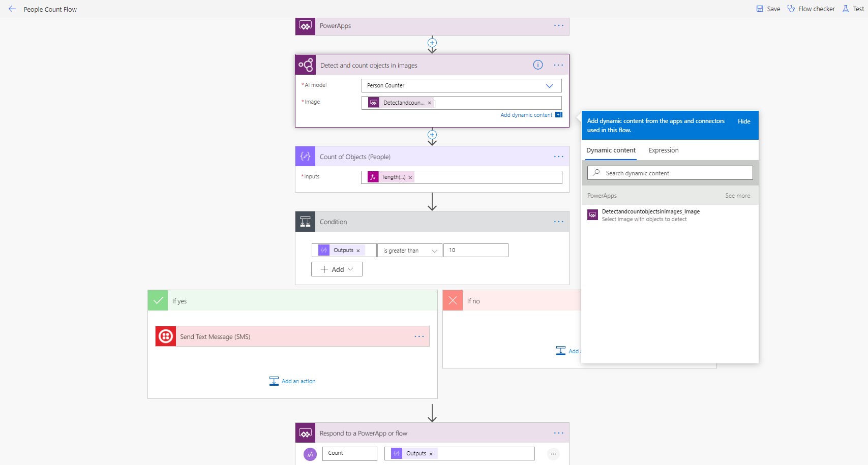Click the Twilio icon on Send Text Message
This screenshot has width=868, height=465.
coord(165,336)
